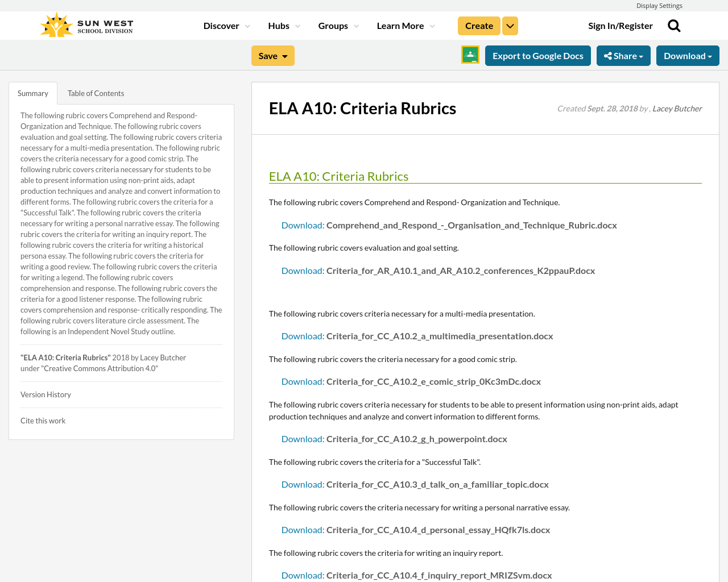Click Cite this work
The width and height of the screenshot is (728, 582).
pyautogui.click(x=43, y=421)
